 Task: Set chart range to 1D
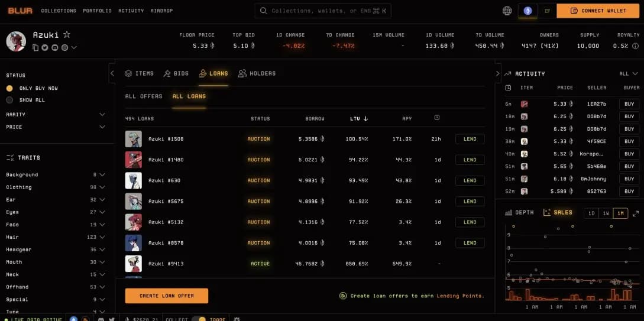point(591,213)
